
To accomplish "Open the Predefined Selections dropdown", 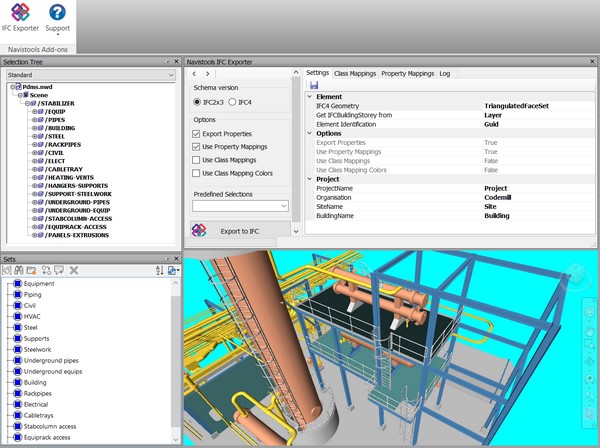I will 240,206.
